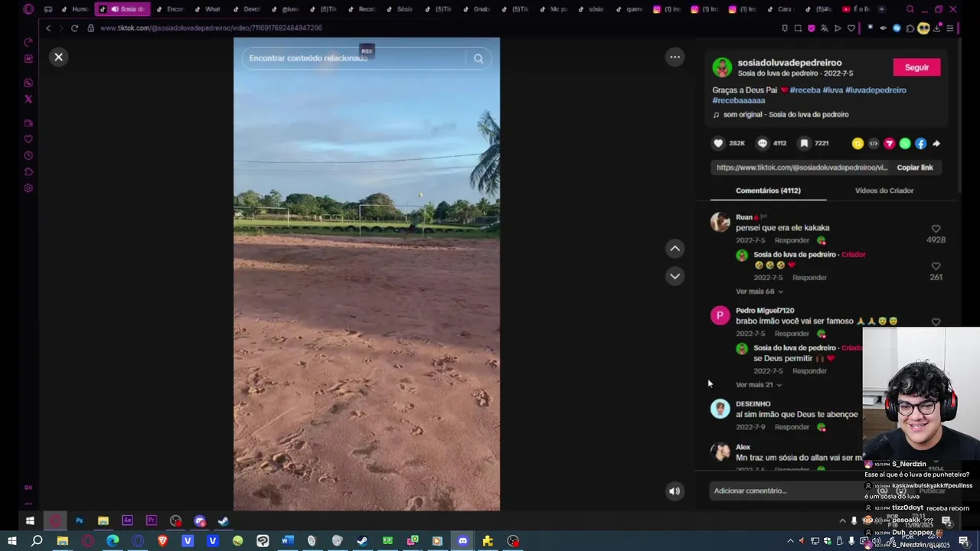Switch to Vídeos do Criador tab
The height and width of the screenshot is (551, 980).
pos(884,191)
